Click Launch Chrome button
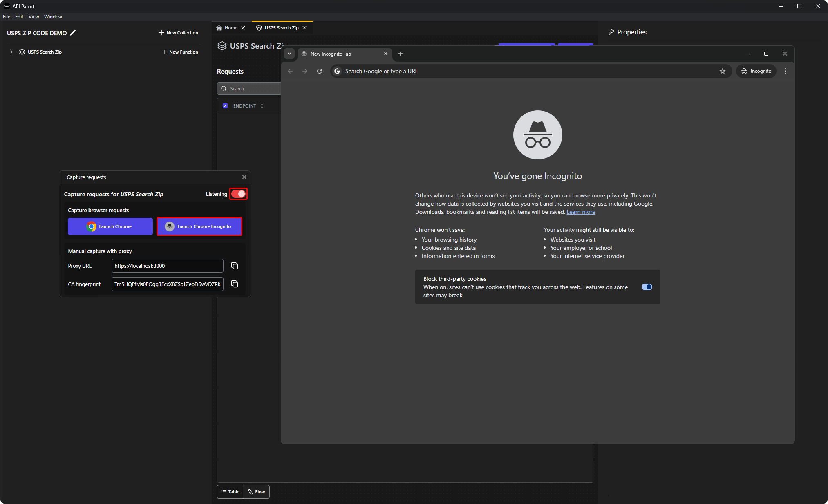Viewport: 828px width, 504px height. 110,226
